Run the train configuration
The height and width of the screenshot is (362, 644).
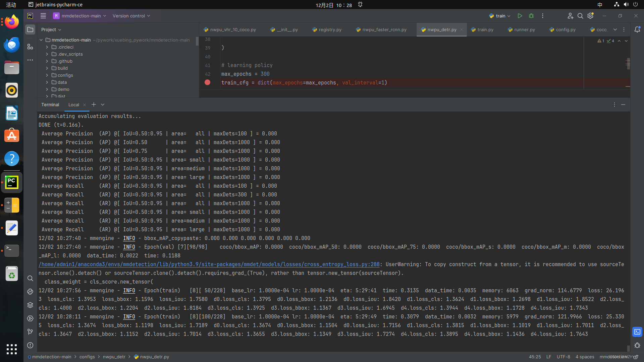coord(520,16)
